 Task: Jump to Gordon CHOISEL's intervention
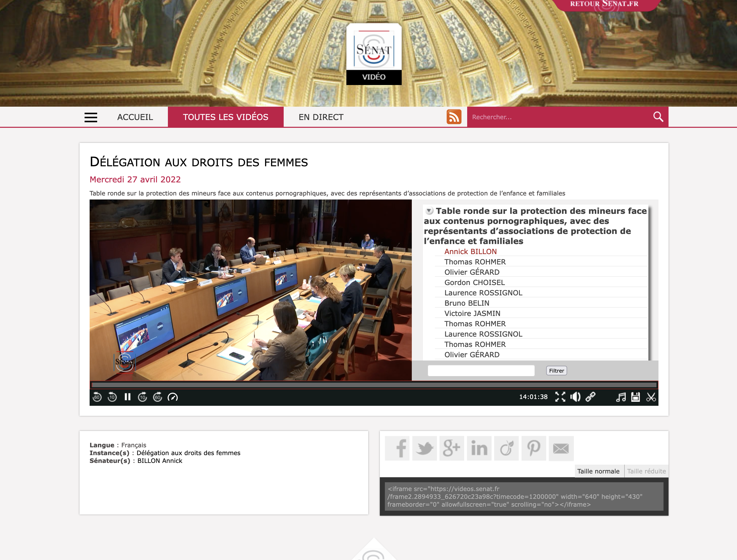(474, 282)
